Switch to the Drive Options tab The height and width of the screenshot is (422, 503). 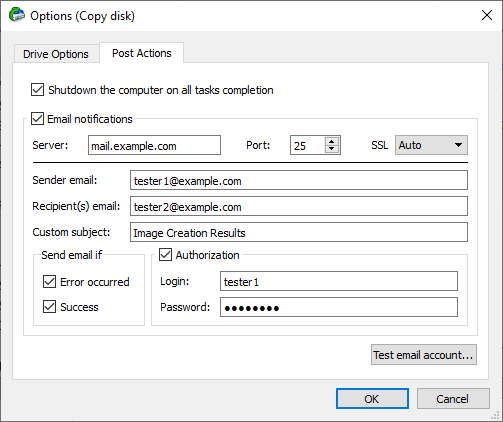tap(56, 54)
